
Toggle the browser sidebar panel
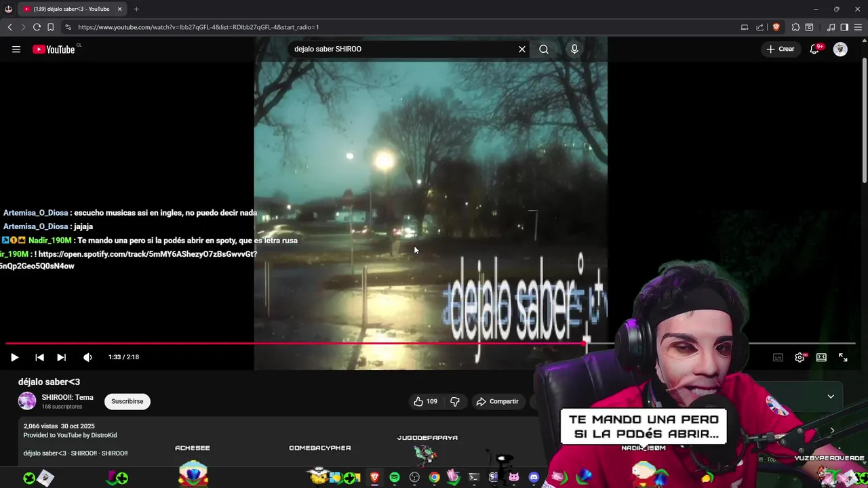click(x=844, y=27)
